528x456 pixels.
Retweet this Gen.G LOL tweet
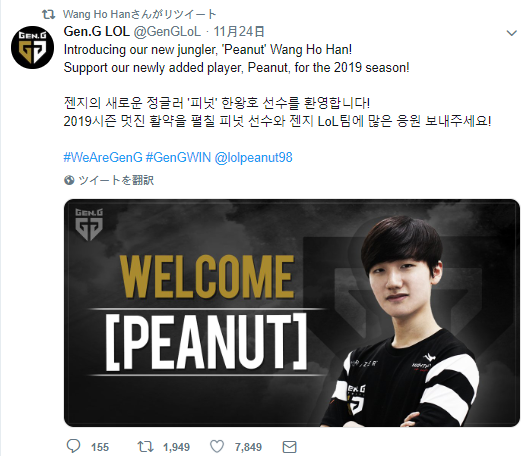(x=145, y=447)
